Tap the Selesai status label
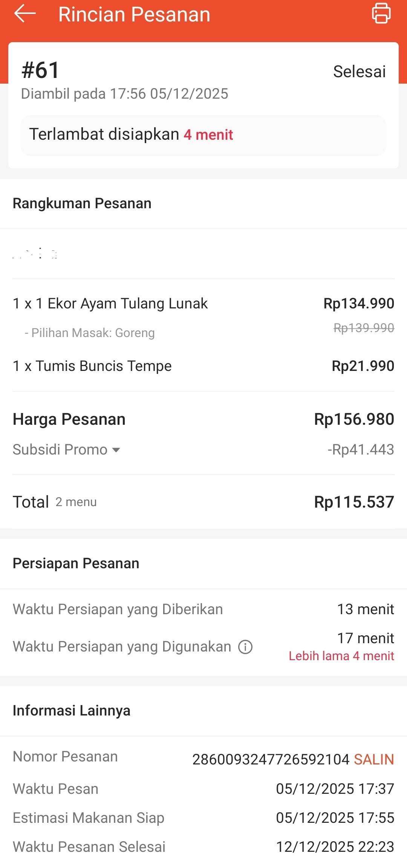Viewport: 407px width, 868px height. tap(359, 72)
